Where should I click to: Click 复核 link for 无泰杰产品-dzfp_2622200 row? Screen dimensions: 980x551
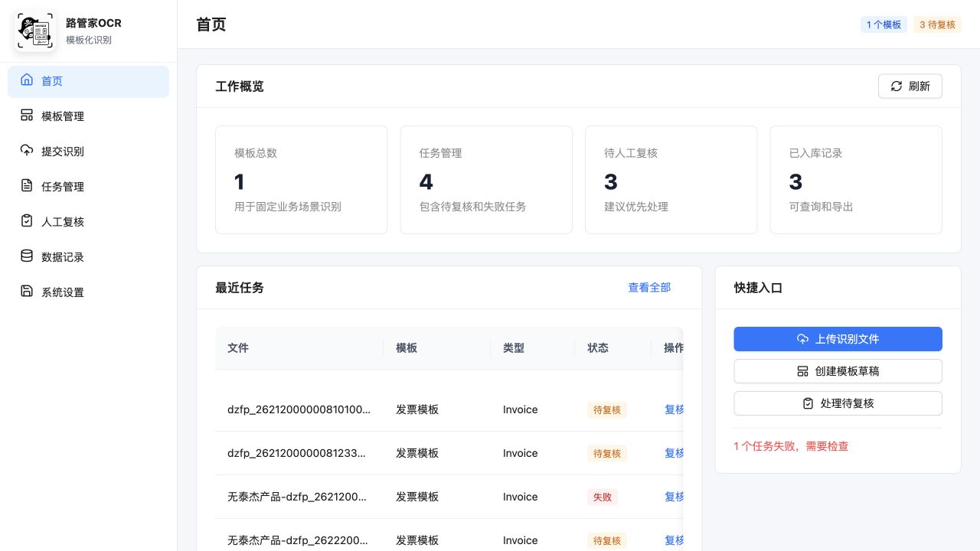click(674, 540)
